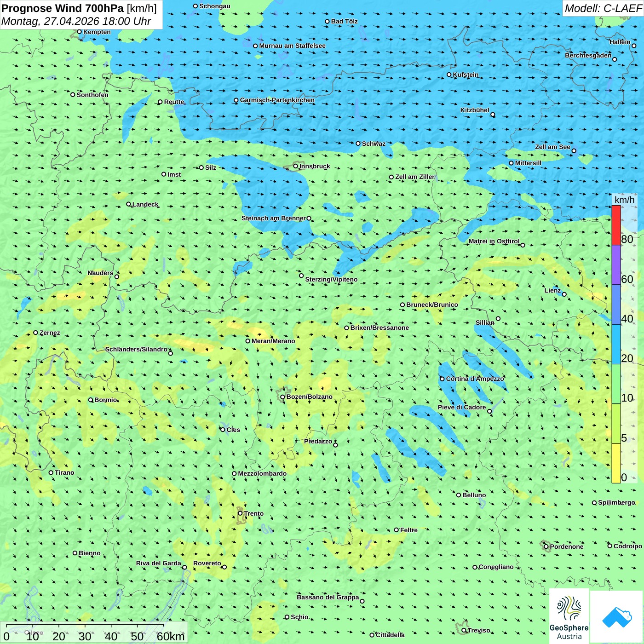
Task: Click the Reutte label
Action: (174, 102)
